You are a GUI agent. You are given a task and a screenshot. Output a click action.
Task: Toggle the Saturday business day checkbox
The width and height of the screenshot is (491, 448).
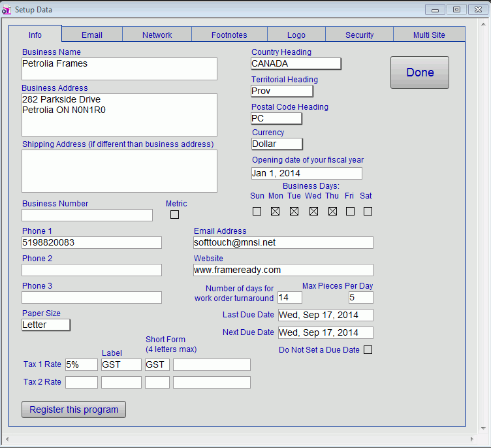click(x=368, y=211)
